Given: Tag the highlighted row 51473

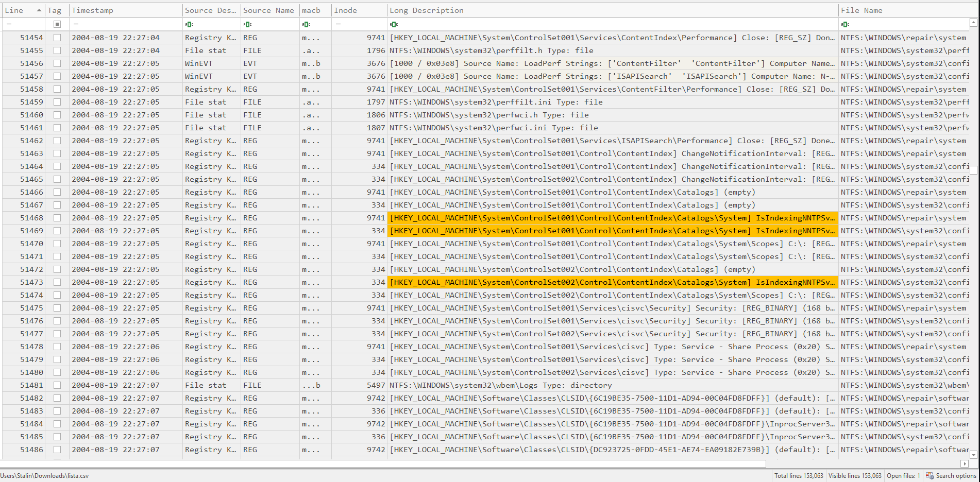Looking at the screenshot, I should [x=57, y=282].
